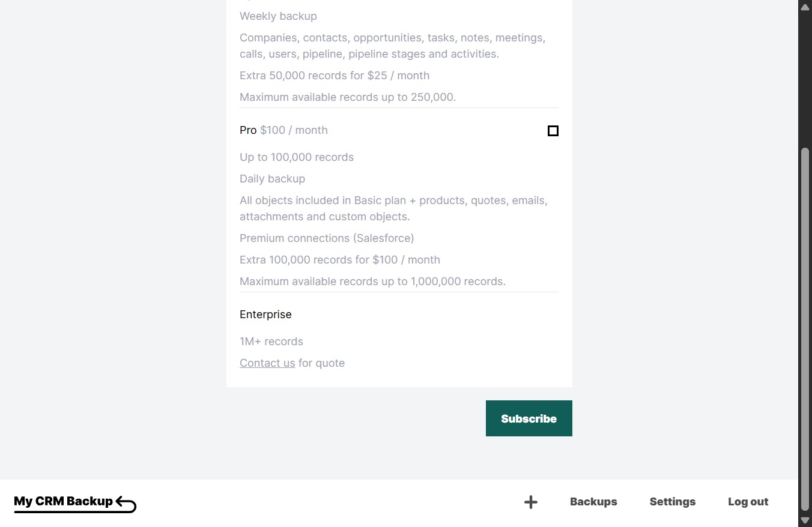Click the Weekly backup line
The height and width of the screenshot is (527, 812).
278,16
